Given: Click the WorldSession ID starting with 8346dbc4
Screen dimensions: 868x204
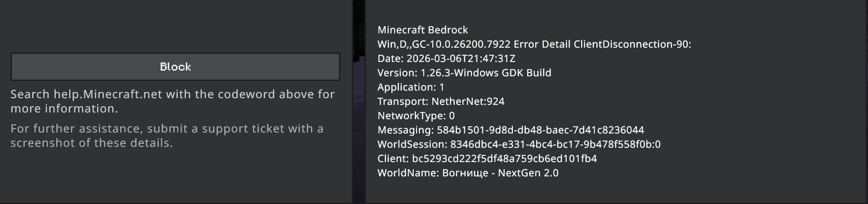Looking at the screenshot, I should (x=555, y=144).
